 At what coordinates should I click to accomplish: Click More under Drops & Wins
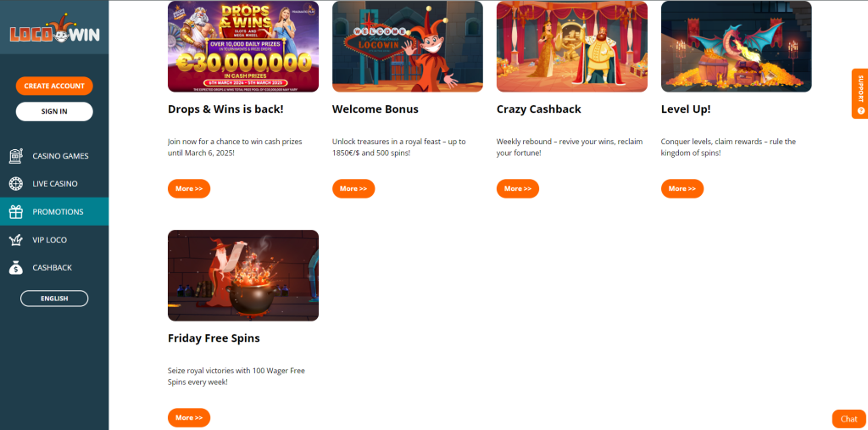189,188
